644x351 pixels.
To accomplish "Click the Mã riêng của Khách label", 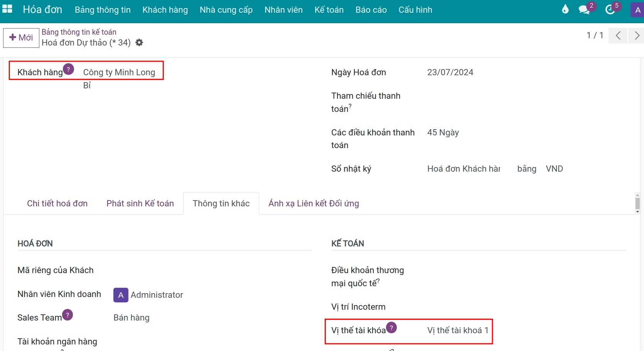I will coord(56,270).
